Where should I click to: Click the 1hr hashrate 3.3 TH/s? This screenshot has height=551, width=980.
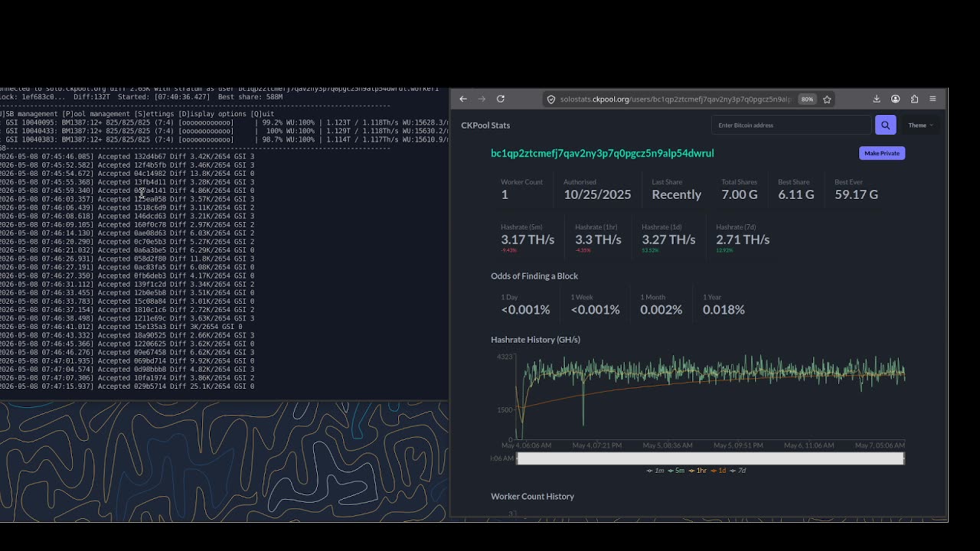(598, 240)
